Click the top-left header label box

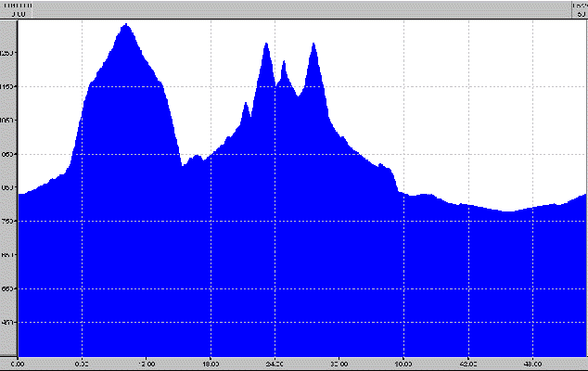[19, 9]
